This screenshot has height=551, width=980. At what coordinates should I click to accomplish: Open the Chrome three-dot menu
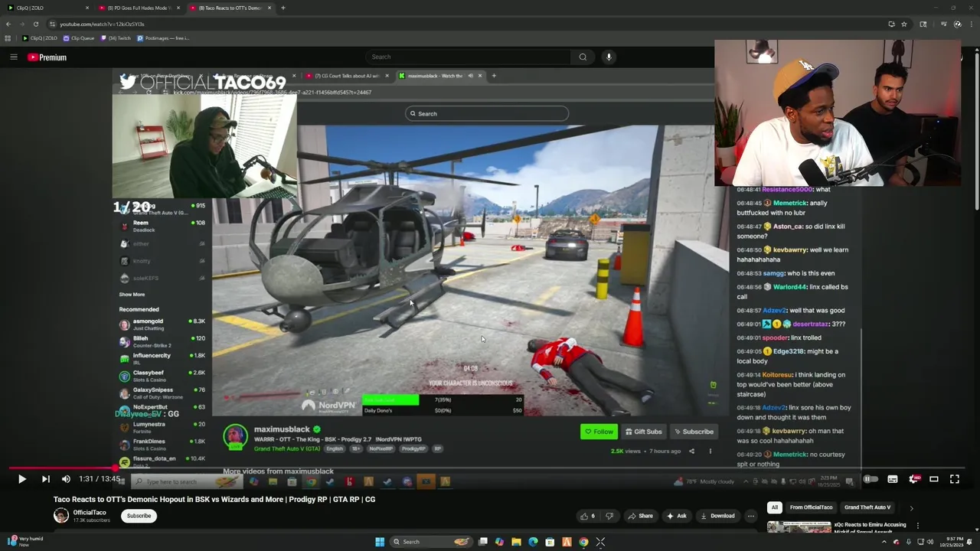(971, 24)
